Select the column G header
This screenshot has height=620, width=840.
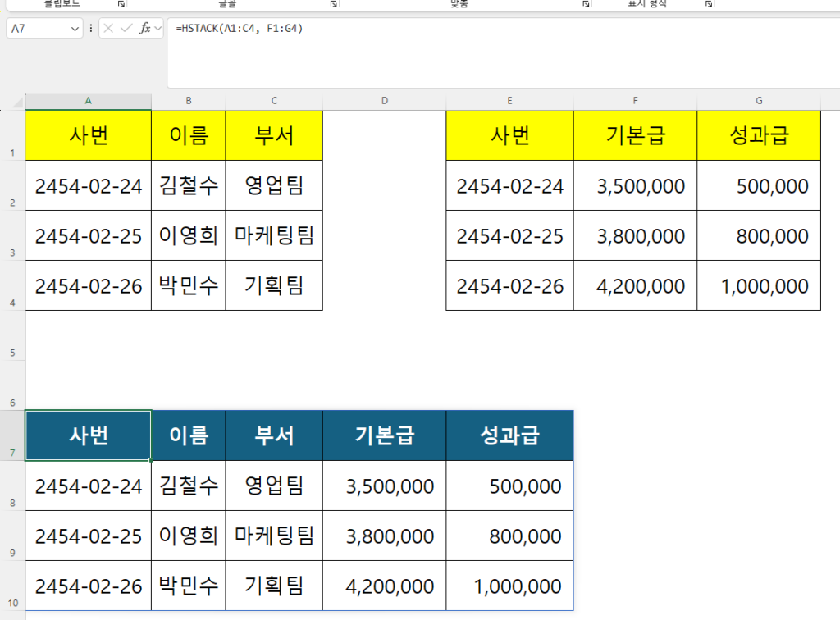759,101
